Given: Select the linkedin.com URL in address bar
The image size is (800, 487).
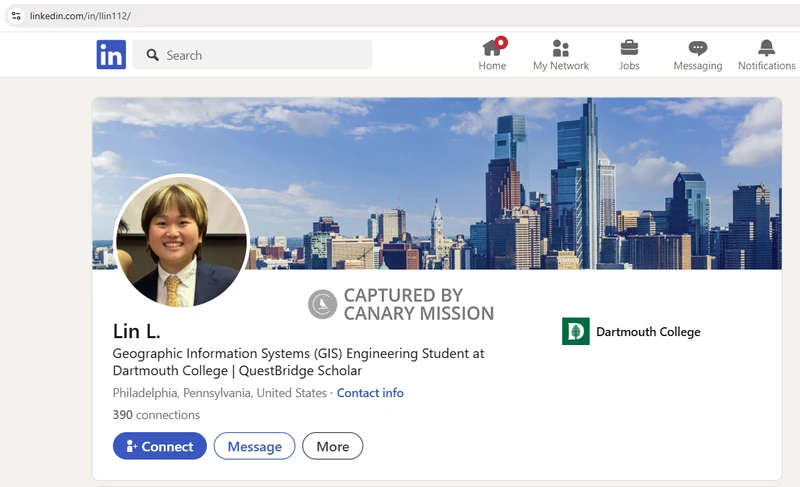Looking at the screenshot, I should coord(80,16).
